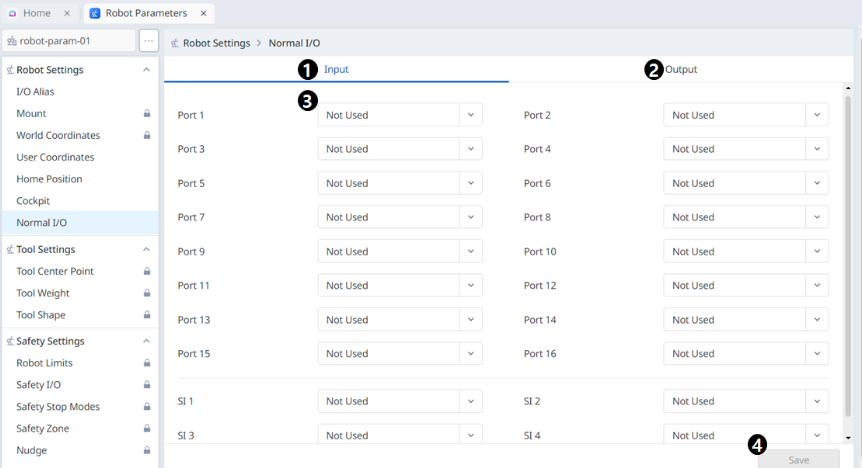Image resolution: width=862 pixels, height=468 pixels.
Task: Collapse the Safety Settings section
Action: [147, 342]
